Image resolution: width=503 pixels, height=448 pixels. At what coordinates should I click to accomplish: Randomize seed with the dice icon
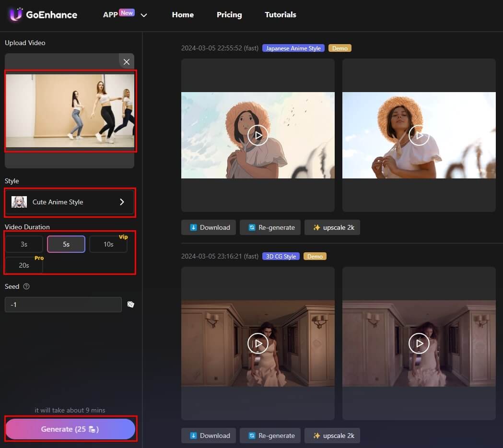point(130,305)
